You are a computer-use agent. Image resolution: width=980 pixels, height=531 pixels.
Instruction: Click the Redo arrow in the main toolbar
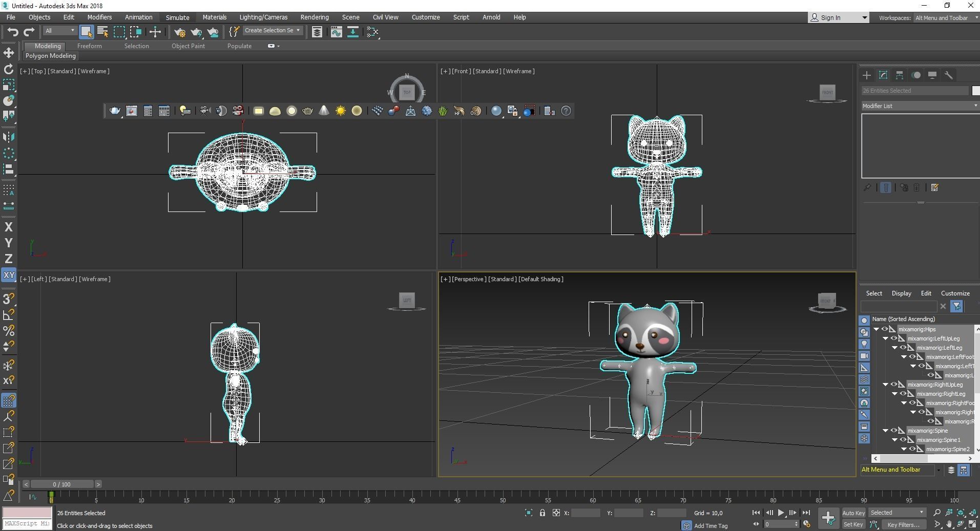pyautogui.click(x=29, y=32)
